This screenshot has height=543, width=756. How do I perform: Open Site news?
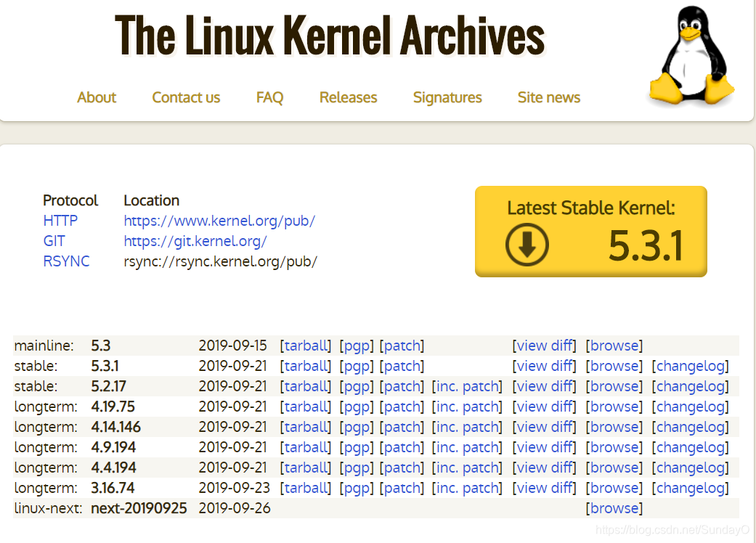tap(549, 97)
